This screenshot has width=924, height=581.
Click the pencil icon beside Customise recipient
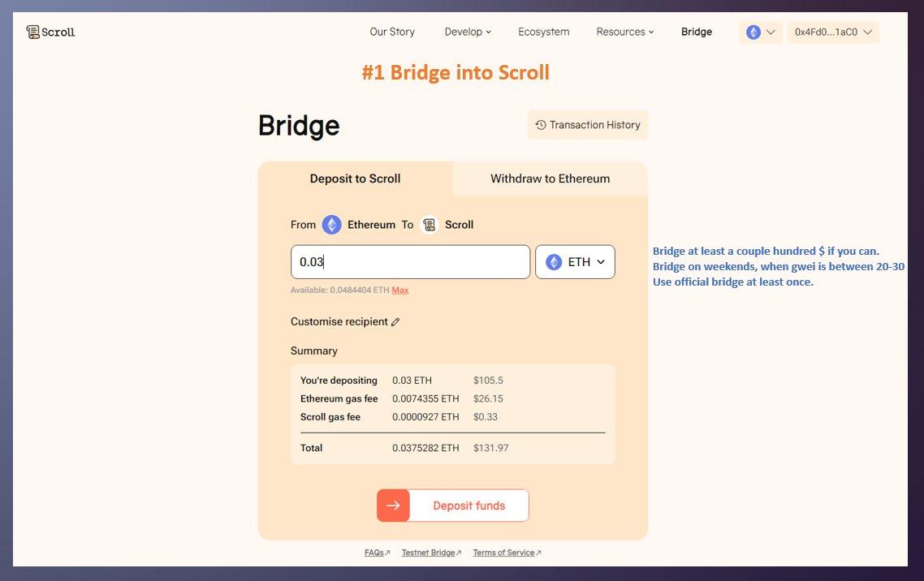pos(395,322)
